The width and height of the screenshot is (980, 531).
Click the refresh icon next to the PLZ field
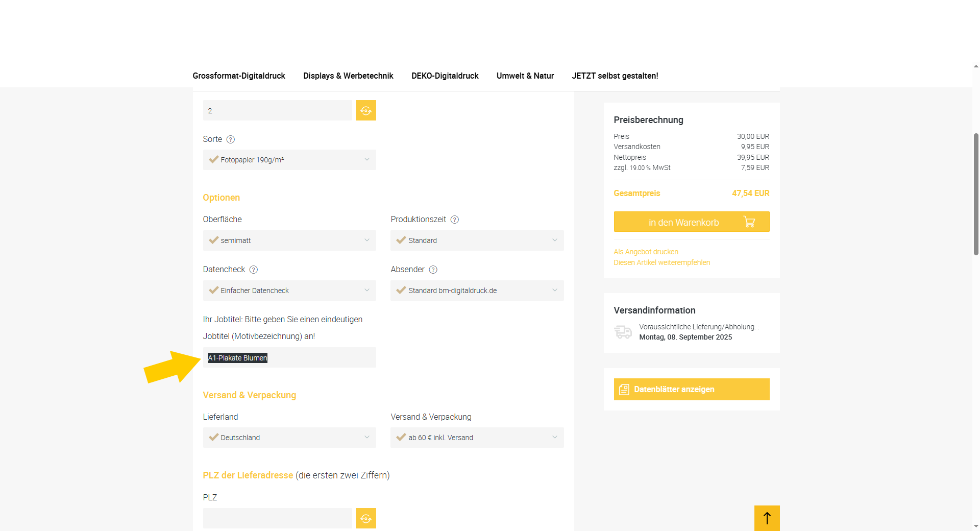(x=365, y=518)
